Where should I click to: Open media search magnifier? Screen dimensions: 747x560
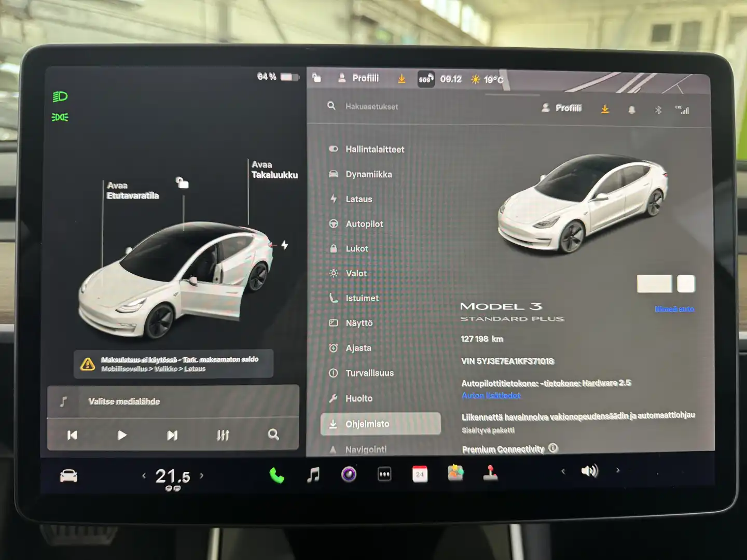[273, 435]
